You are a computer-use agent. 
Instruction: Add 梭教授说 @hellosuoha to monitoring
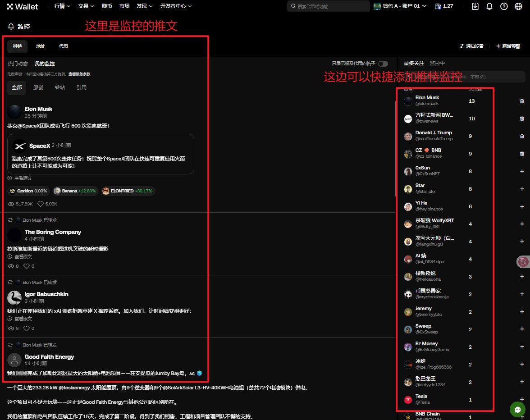pos(522,276)
